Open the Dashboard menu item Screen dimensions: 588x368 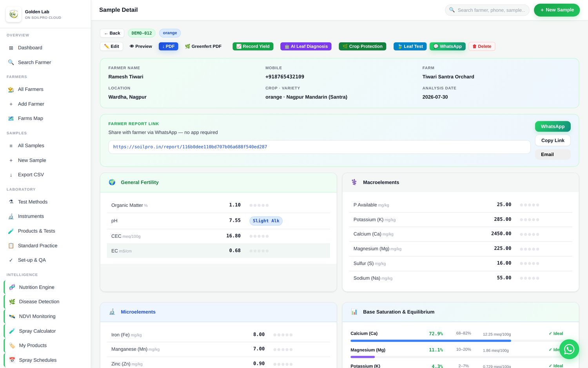pos(45,48)
